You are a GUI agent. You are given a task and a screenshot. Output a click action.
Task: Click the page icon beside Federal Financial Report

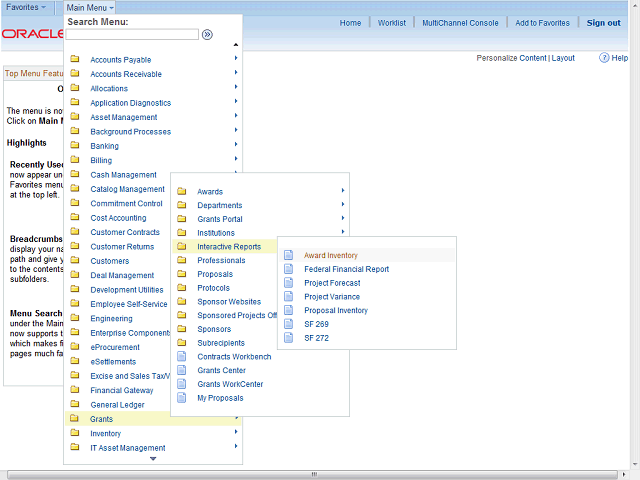click(x=289, y=269)
